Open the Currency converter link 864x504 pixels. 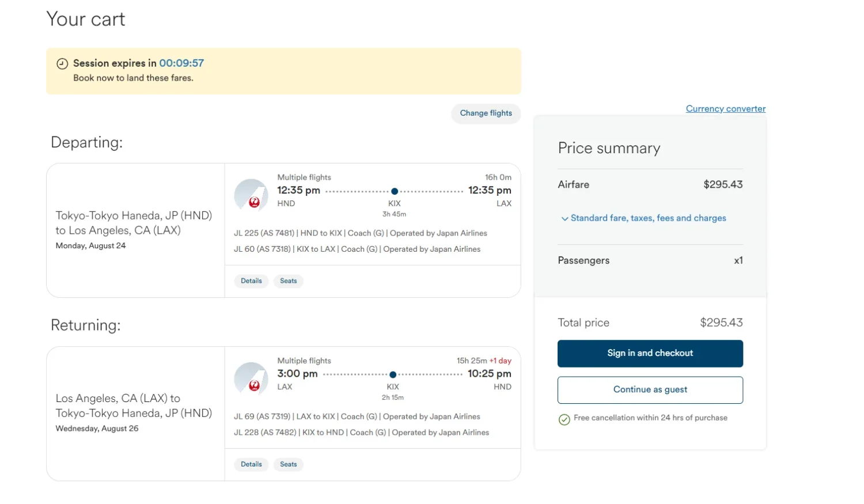click(x=726, y=109)
